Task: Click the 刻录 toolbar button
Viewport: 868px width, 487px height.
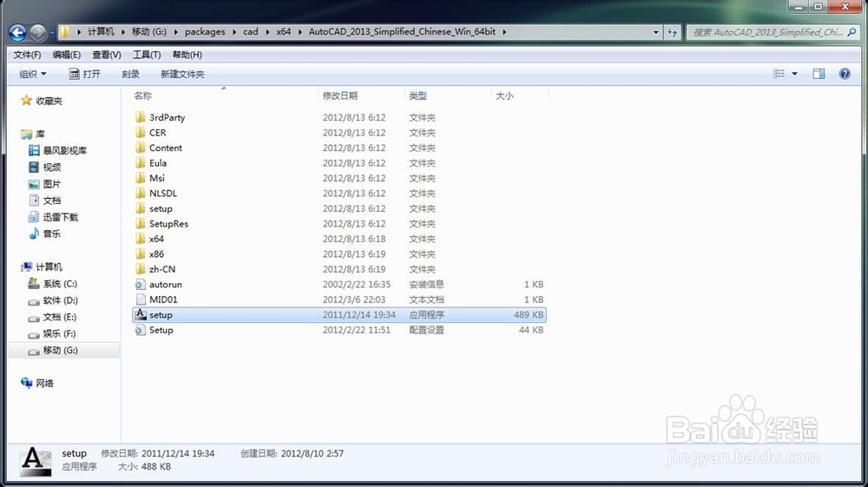Action: point(131,74)
